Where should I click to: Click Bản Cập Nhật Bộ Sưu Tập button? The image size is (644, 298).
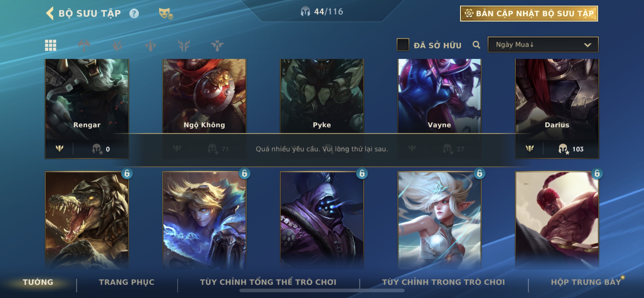pos(529,13)
